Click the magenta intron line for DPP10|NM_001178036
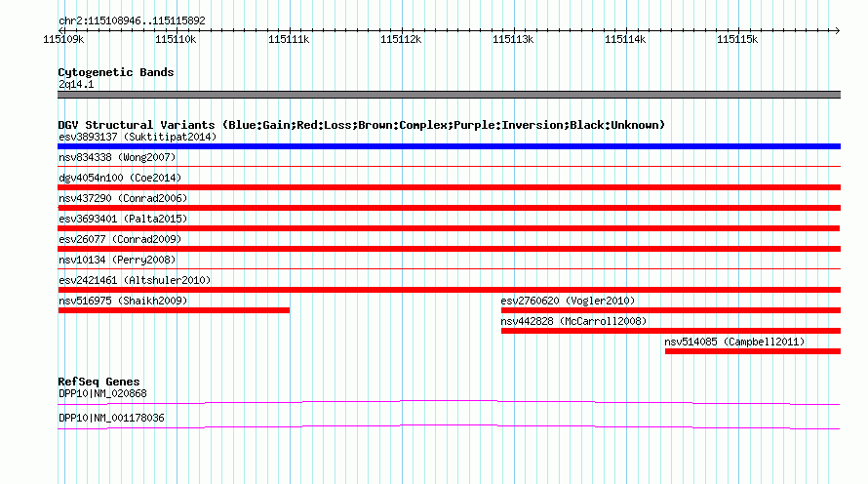868x484 pixels. point(449,426)
